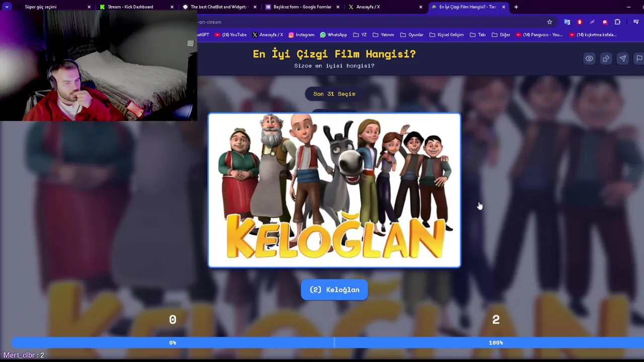Click the 0% side of vote bar
Image resolution: width=644 pixels, height=362 pixels.
[173, 342]
